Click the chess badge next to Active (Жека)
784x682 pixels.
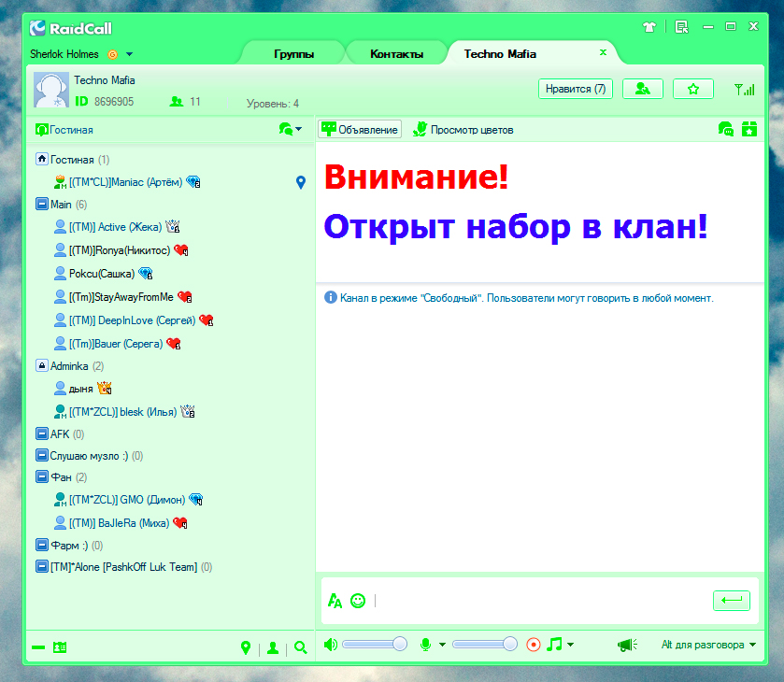(x=173, y=226)
